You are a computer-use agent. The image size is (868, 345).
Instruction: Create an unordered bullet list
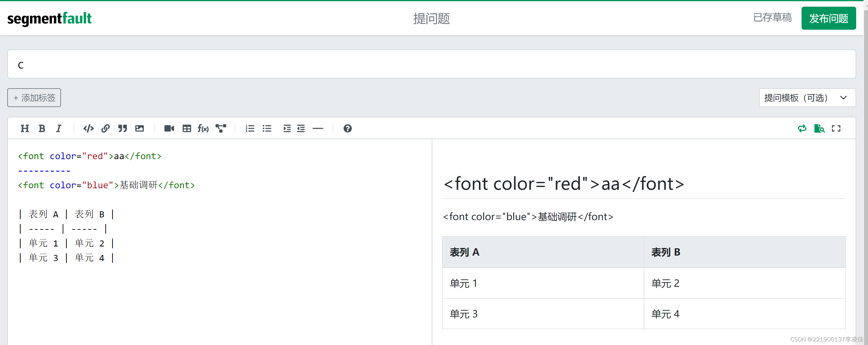[x=267, y=128]
